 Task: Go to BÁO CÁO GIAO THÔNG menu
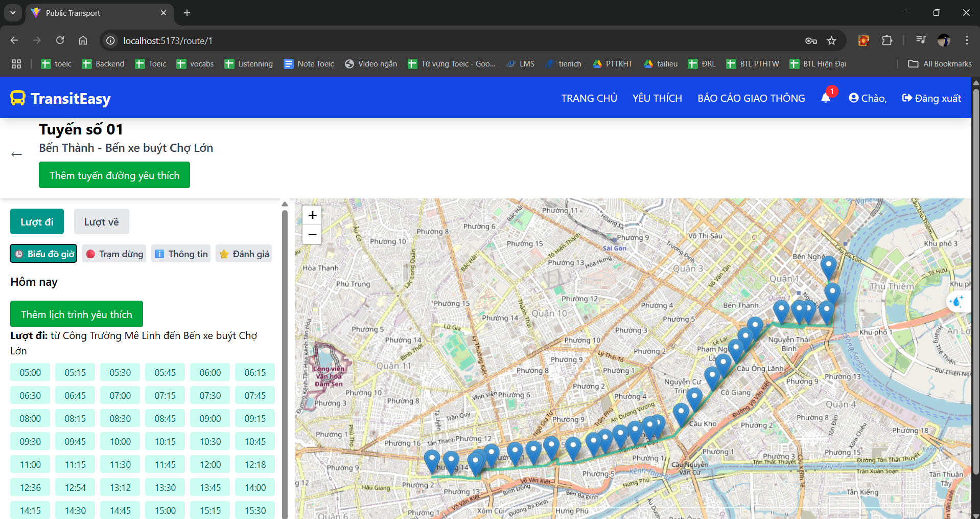(751, 98)
